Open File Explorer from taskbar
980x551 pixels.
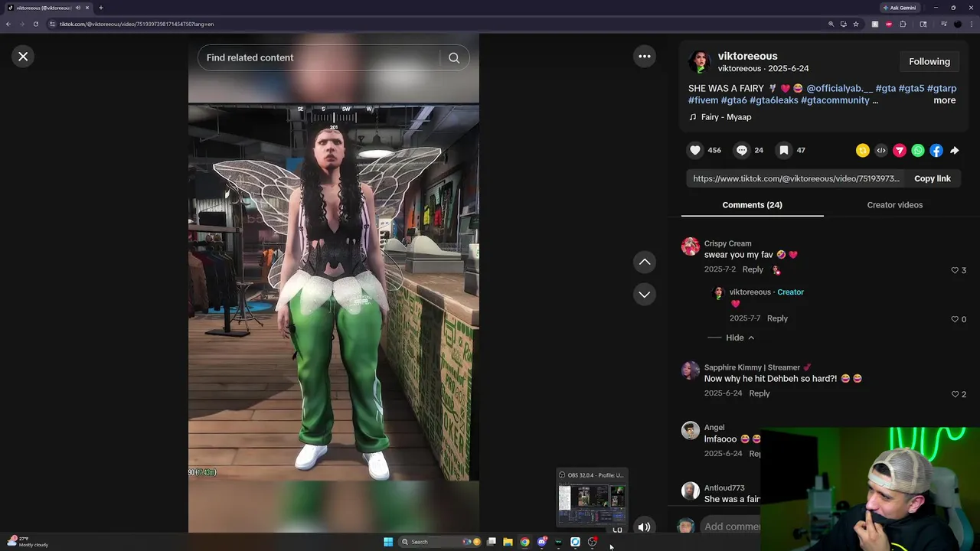tap(508, 542)
